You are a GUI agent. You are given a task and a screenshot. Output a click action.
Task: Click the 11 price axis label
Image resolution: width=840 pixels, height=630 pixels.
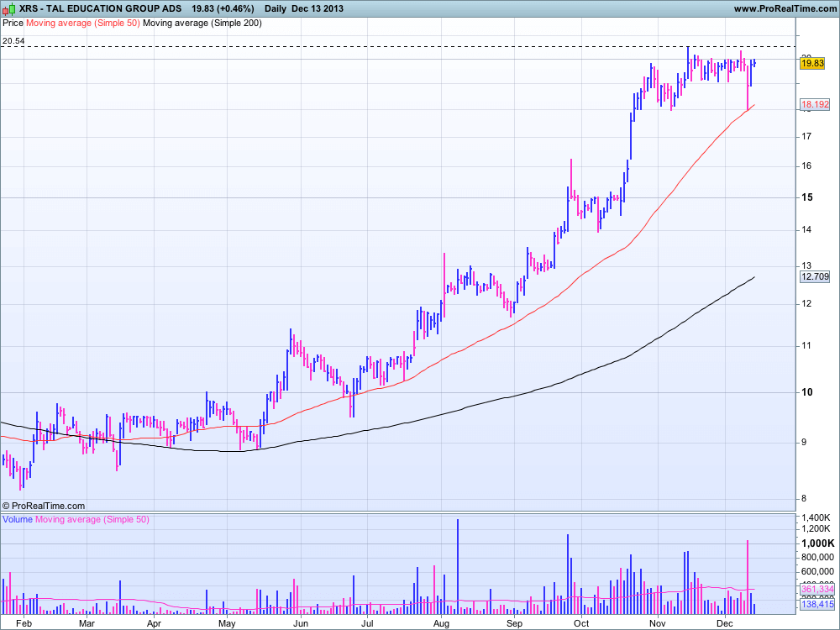click(806, 346)
